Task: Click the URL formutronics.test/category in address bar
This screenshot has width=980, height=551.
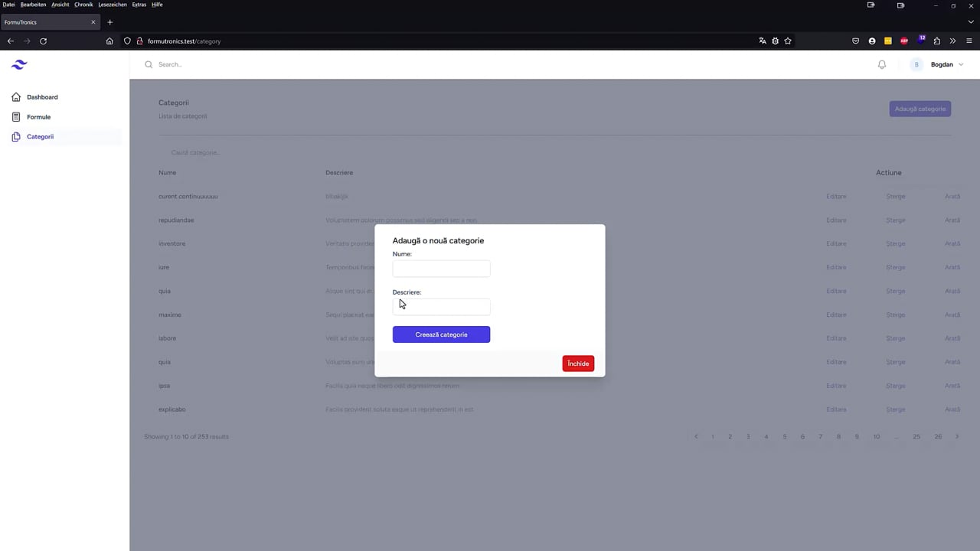Action: click(184, 41)
